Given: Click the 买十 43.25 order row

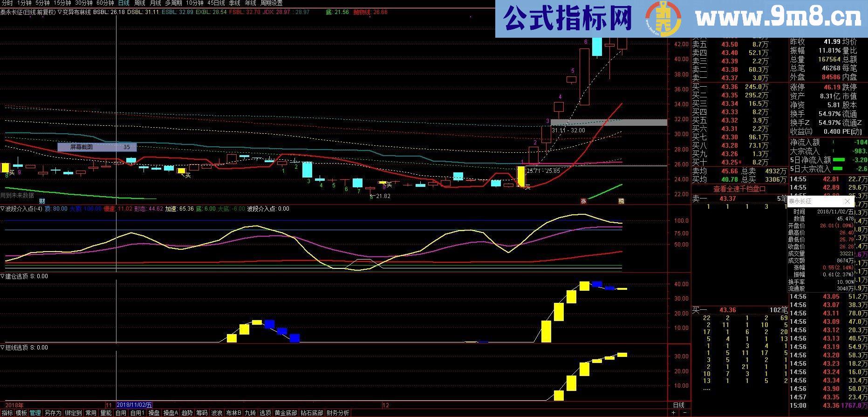Looking at the screenshot, I should 730,162.
